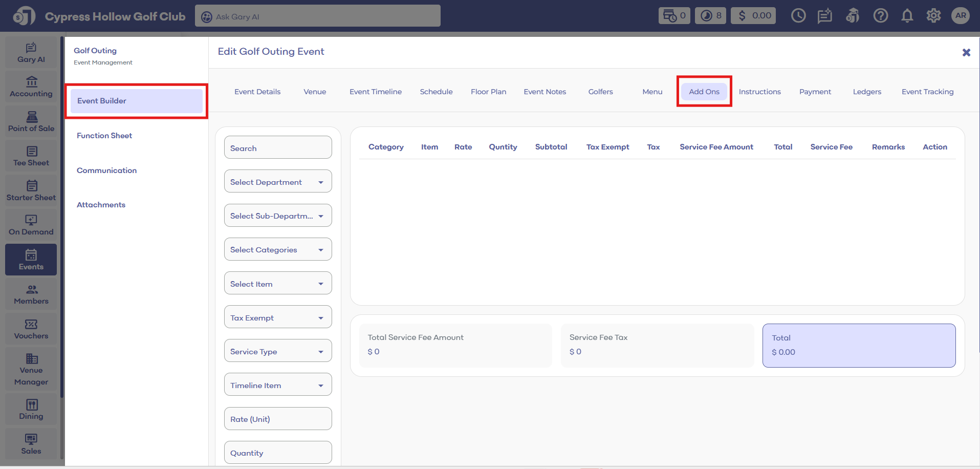
Task: Open the Dining sidebar module
Action: coord(31,410)
